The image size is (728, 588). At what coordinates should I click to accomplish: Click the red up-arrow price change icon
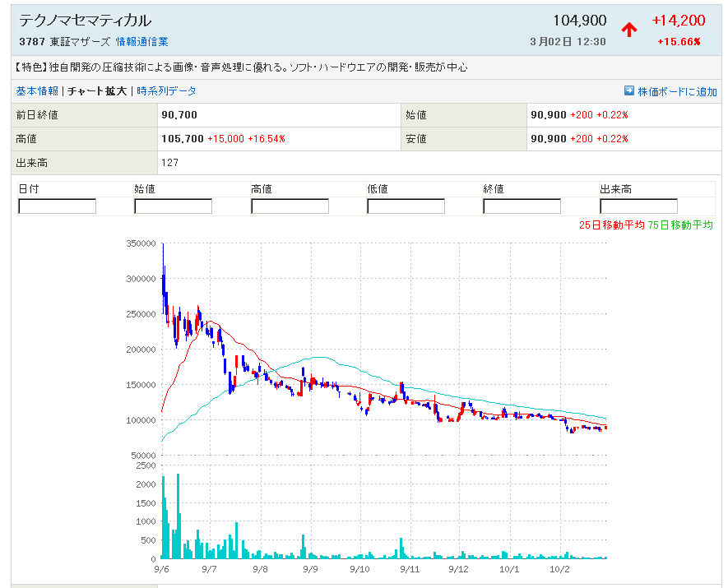[x=629, y=30]
